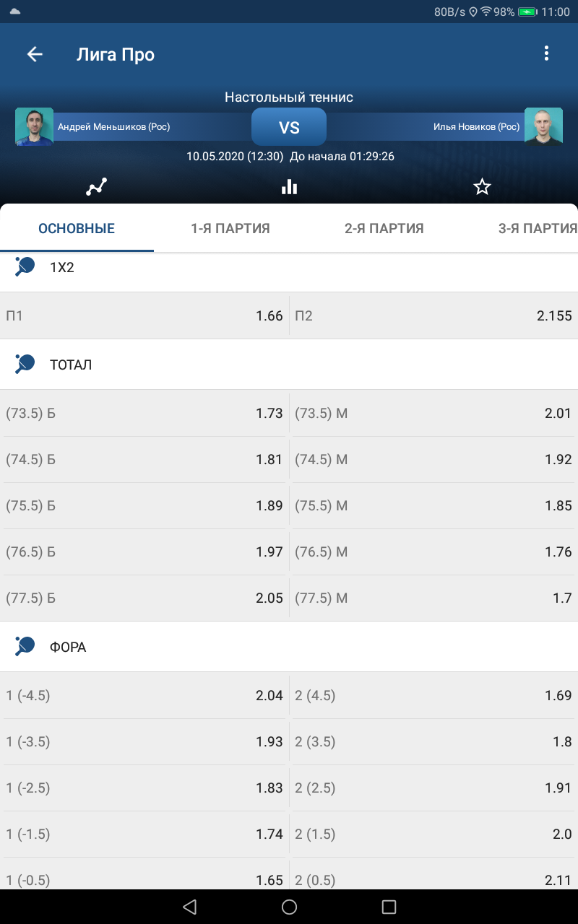The height and width of the screenshot is (924, 578).
Task: Switch to the 2-Я ПАРТИЯ tab
Action: [384, 229]
